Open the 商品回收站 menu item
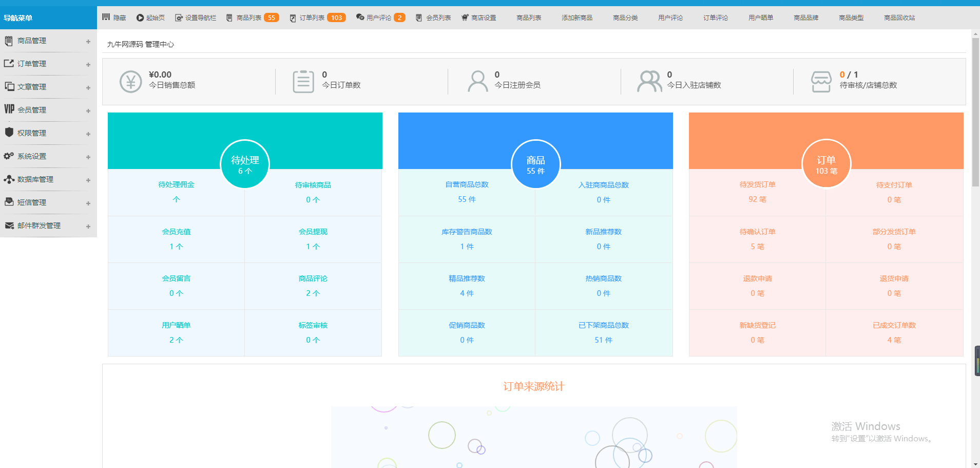This screenshot has width=980, height=468. pos(899,18)
